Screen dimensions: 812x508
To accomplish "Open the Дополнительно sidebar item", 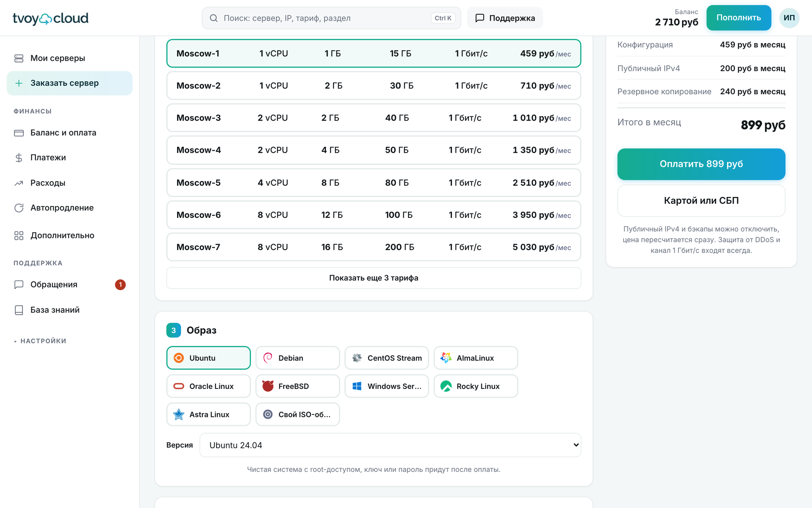I will click(69, 236).
